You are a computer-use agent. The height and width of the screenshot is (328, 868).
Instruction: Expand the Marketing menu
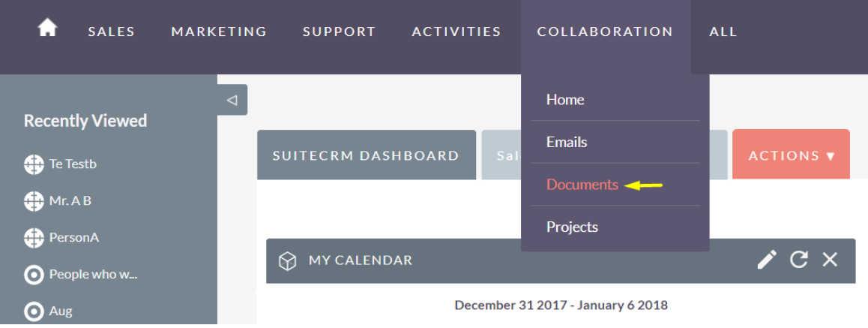tap(219, 32)
